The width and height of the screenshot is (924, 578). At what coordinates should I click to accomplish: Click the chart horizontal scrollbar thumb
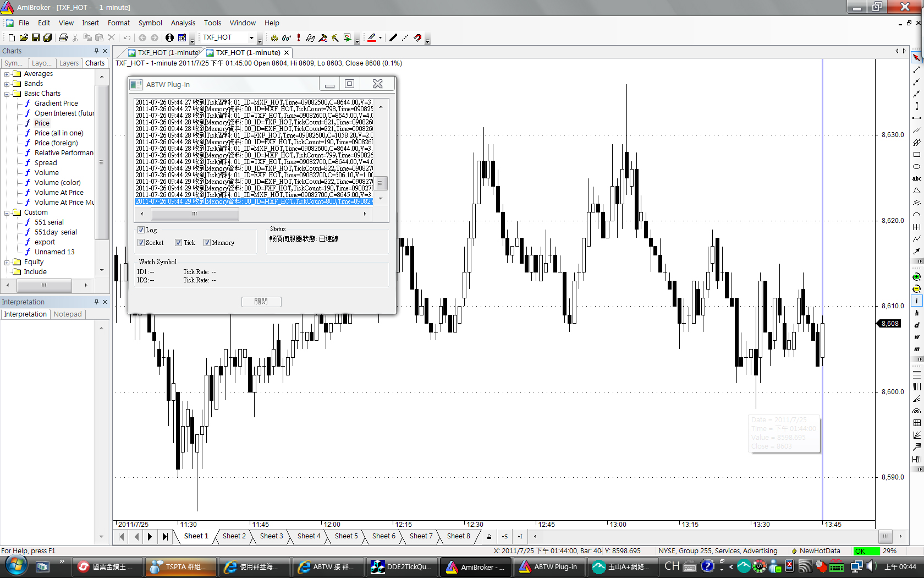[x=885, y=536]
